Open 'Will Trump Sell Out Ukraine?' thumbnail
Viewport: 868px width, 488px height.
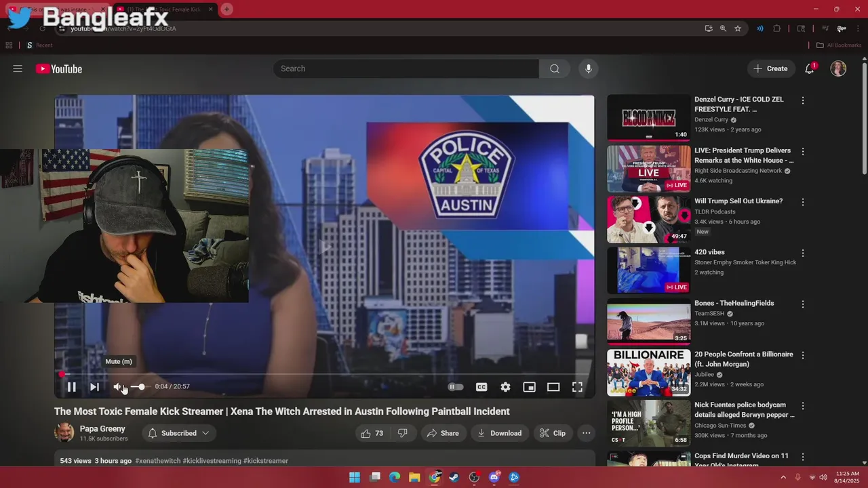pos(648,220)
